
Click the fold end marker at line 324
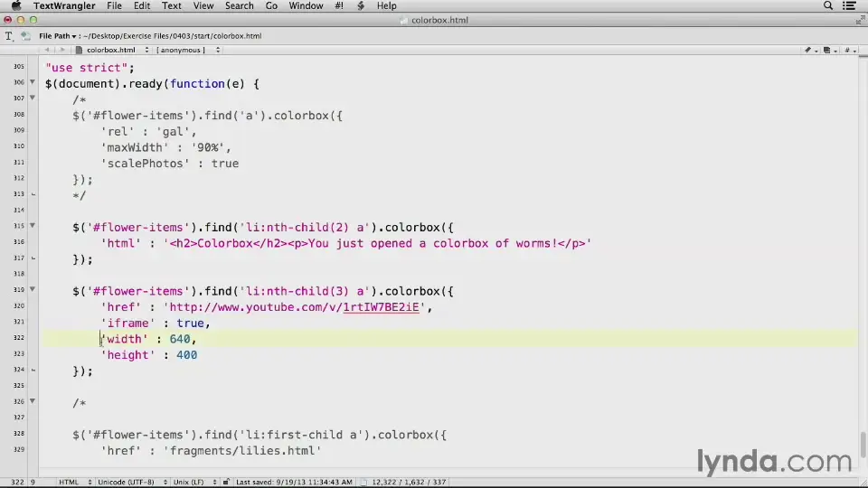33,370
